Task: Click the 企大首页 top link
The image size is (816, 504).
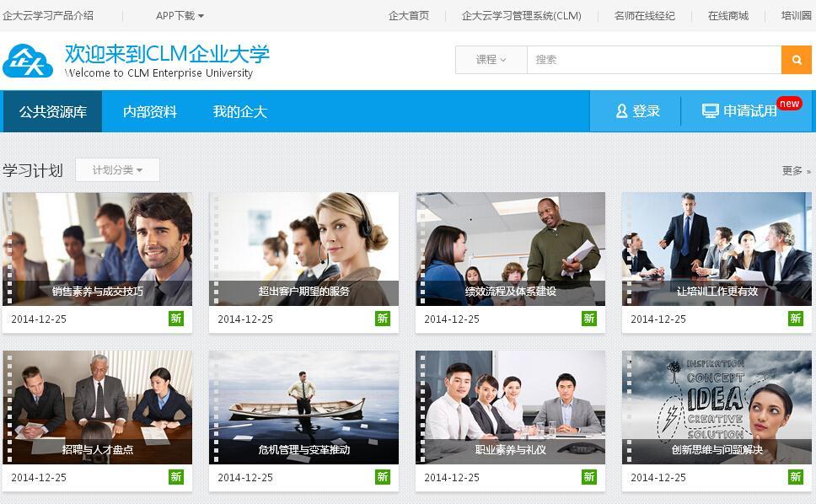Action: pyautogui.click(x=409, y=16)
